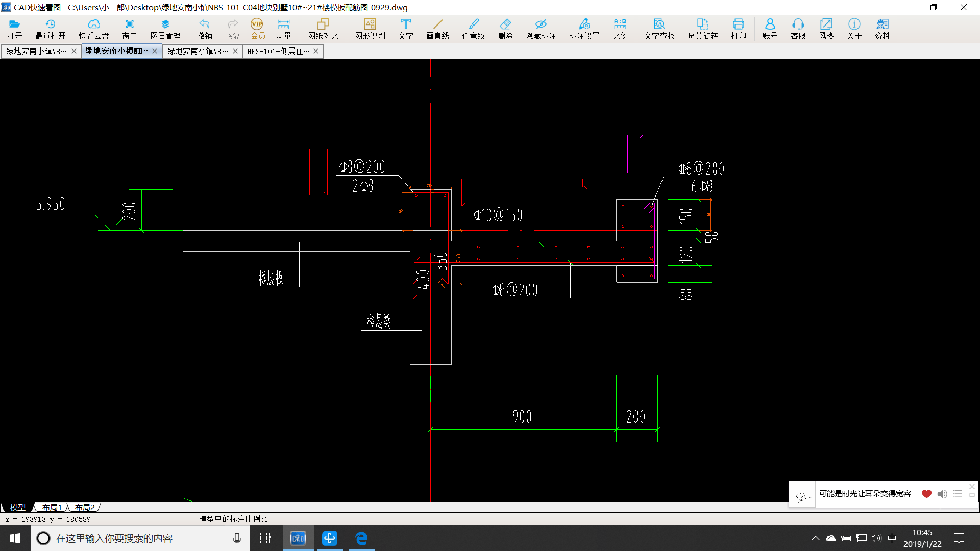Toggle 隐藏标注 hide annotations

541,29
